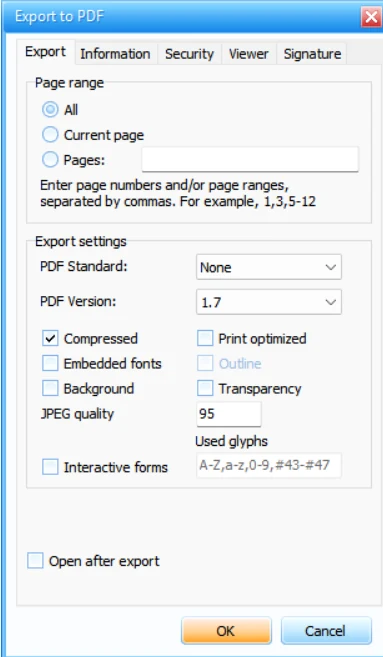Enable the Print optimized checkbox
The width and height of the screenshot is (383, 657).
(x=205, y=339)
